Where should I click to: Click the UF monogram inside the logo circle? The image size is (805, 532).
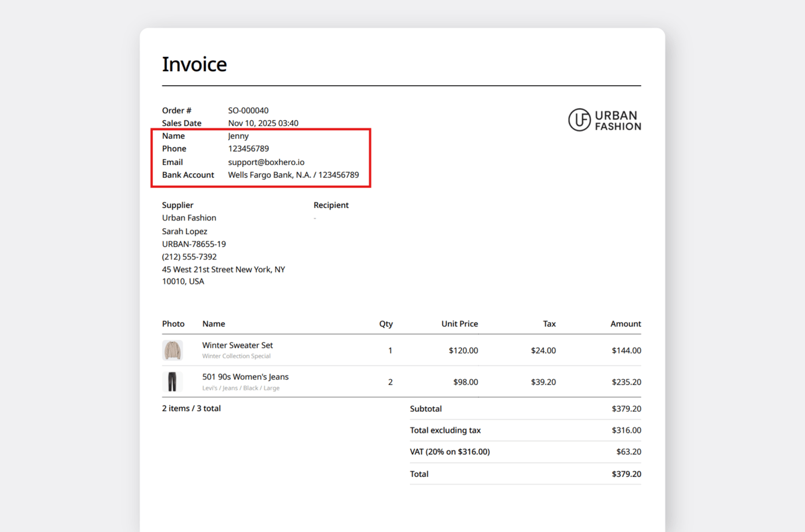pyautogui.click(x=578, y=119)
